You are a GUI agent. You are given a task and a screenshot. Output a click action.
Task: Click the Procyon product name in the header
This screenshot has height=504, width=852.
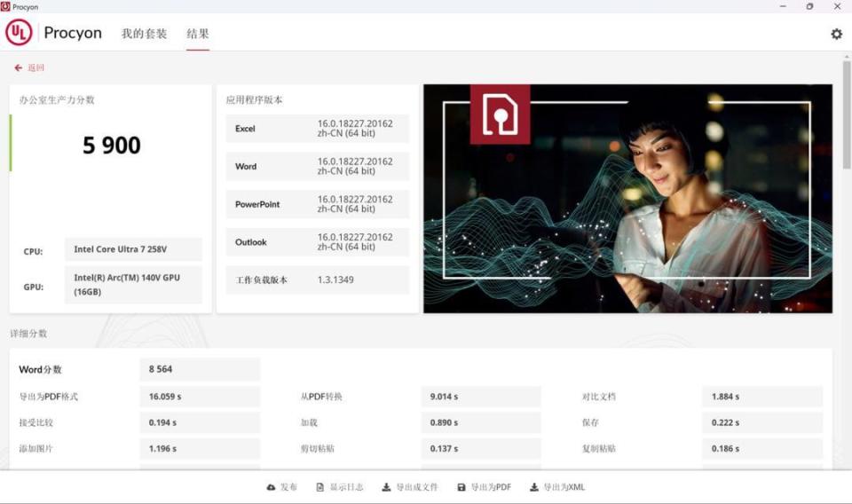(73, 33)
